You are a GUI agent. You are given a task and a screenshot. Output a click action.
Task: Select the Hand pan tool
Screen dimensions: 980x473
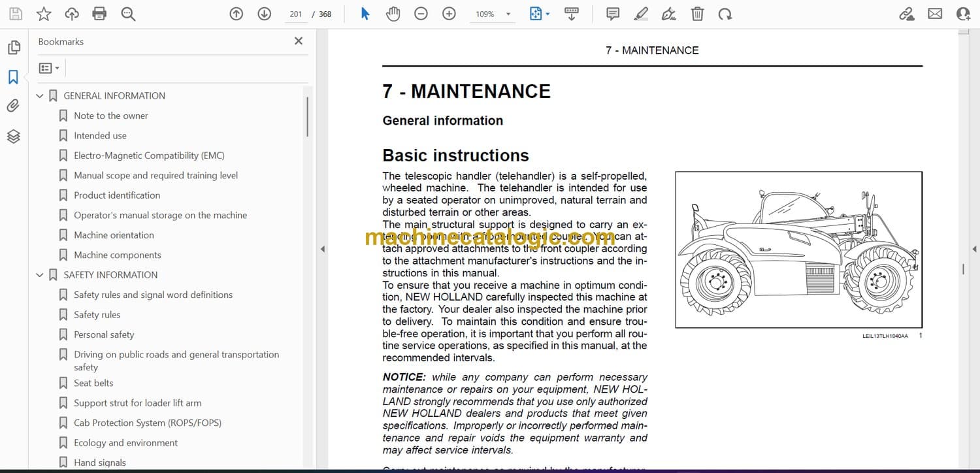(x=393, y=14)
